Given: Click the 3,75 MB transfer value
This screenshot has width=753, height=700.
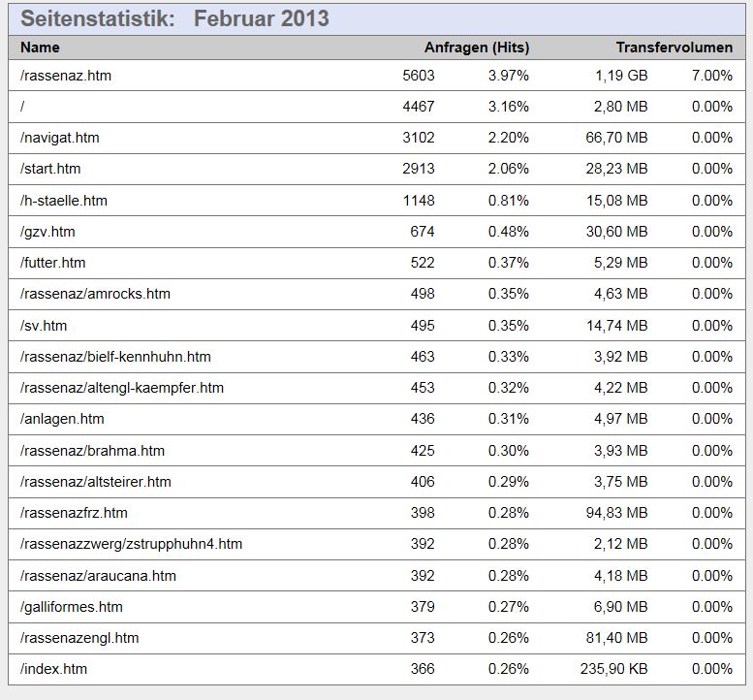Looking at the screenshot, I should coord(621,482).
